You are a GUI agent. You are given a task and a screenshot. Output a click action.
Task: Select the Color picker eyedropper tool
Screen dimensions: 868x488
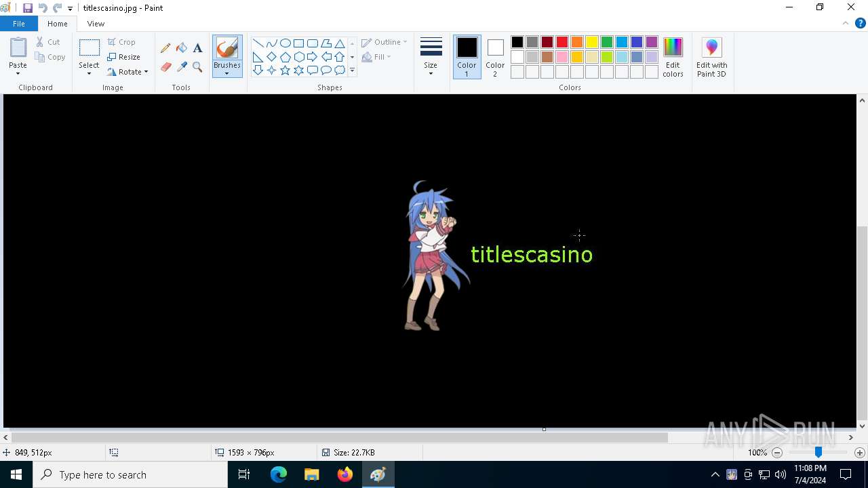pyautogui.click(x=182, y=67)
